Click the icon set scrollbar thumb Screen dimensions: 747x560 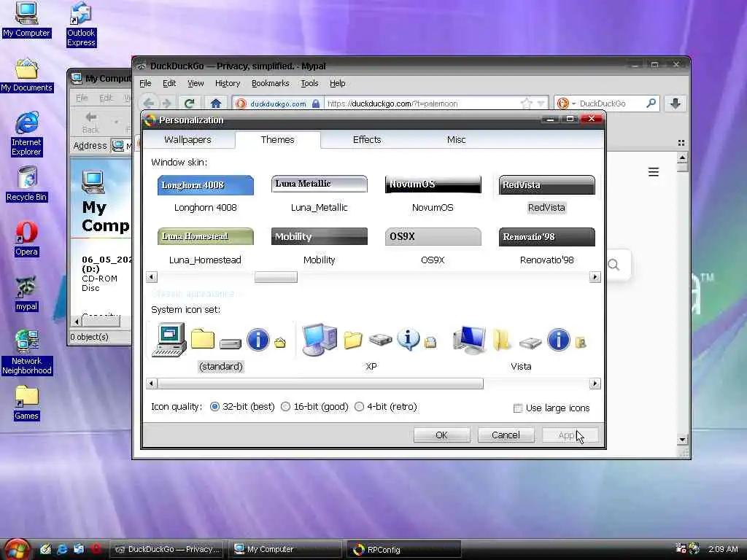pos(320,384)
